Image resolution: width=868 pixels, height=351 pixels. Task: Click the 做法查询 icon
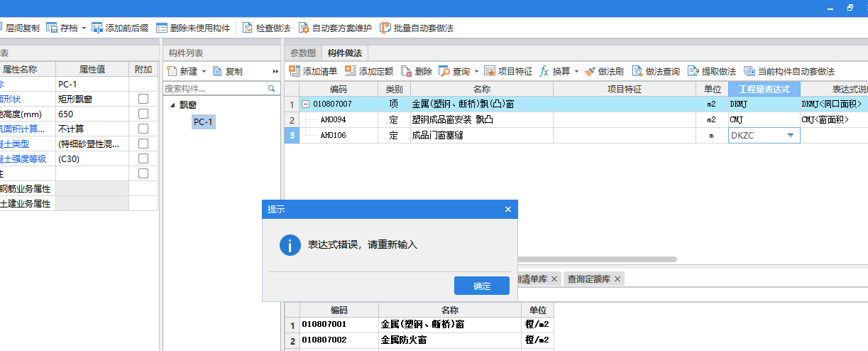pos(637,71)
